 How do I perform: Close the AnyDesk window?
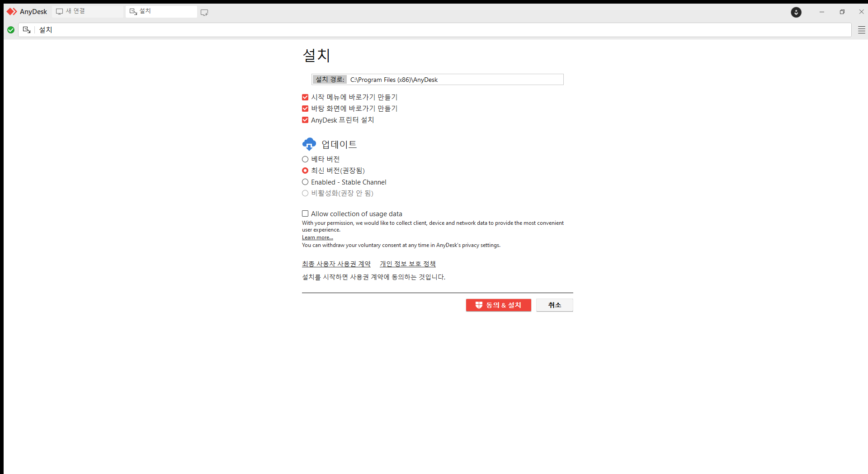click(861, 12)
